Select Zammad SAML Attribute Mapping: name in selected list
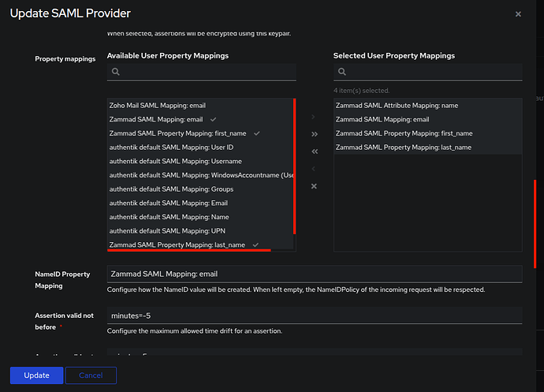The image size is (544, 392). click(428, 106)
